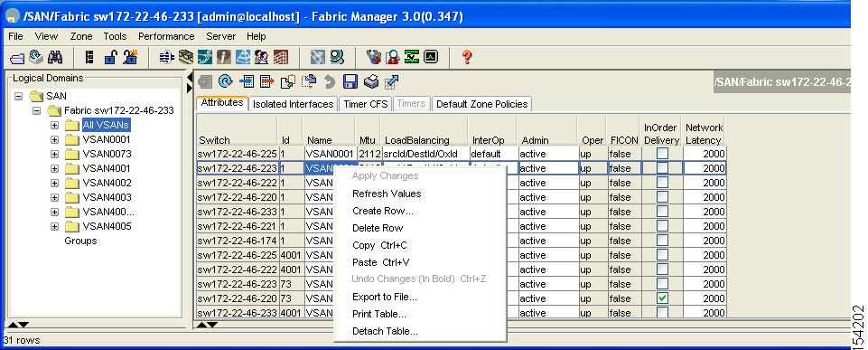
Task: Click the teal magnifier toolbar icon
Action: click(337, 57)
